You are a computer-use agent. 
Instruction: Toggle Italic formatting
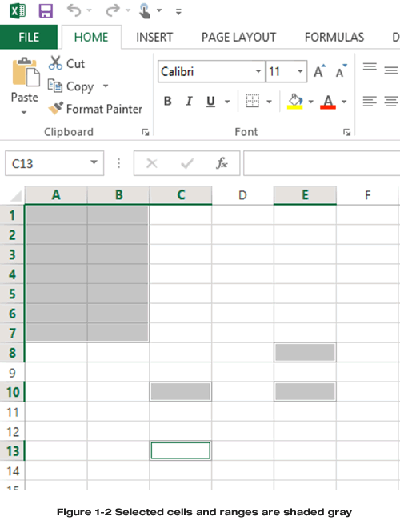(x=189, y=101)
